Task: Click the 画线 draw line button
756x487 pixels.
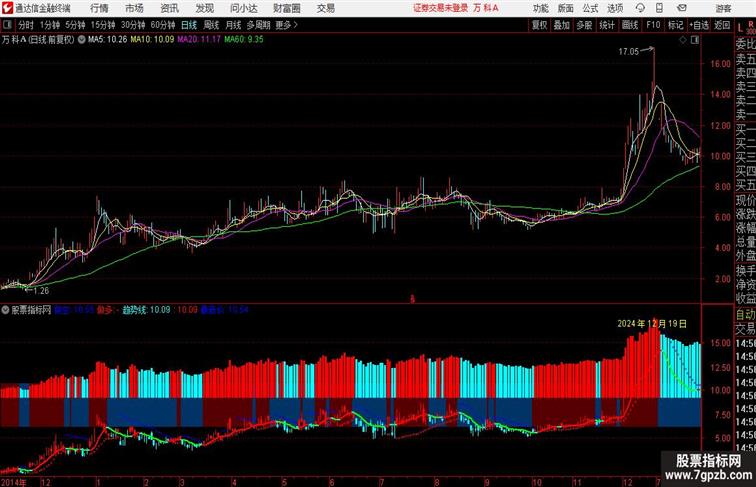Action: click(630, 25)
